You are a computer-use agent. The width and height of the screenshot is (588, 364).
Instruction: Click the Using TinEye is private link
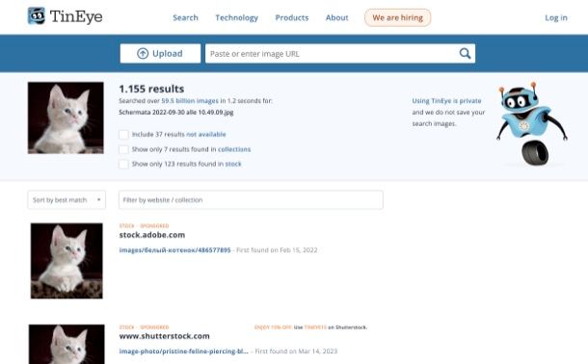[x=446, y=101]
